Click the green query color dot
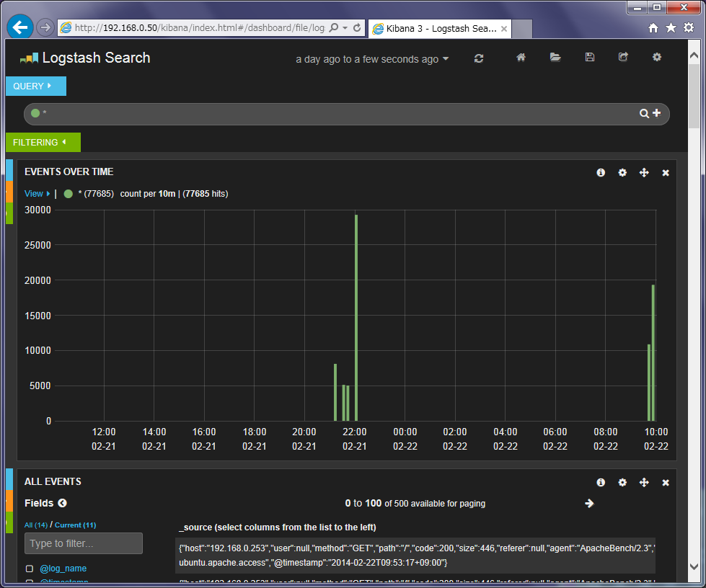The height and width of the screenshot is (588, 706). (35, 113)
